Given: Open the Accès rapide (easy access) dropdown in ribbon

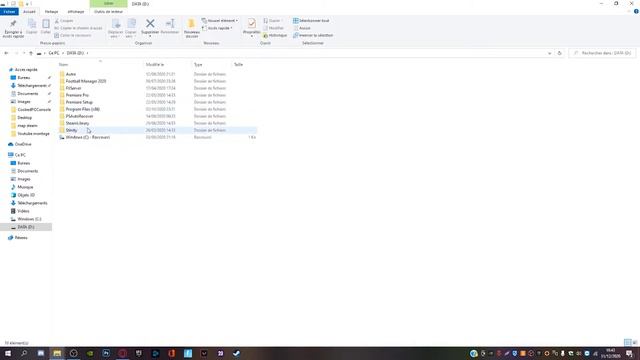Looking at the screenshot, I should tap(217, 28).
